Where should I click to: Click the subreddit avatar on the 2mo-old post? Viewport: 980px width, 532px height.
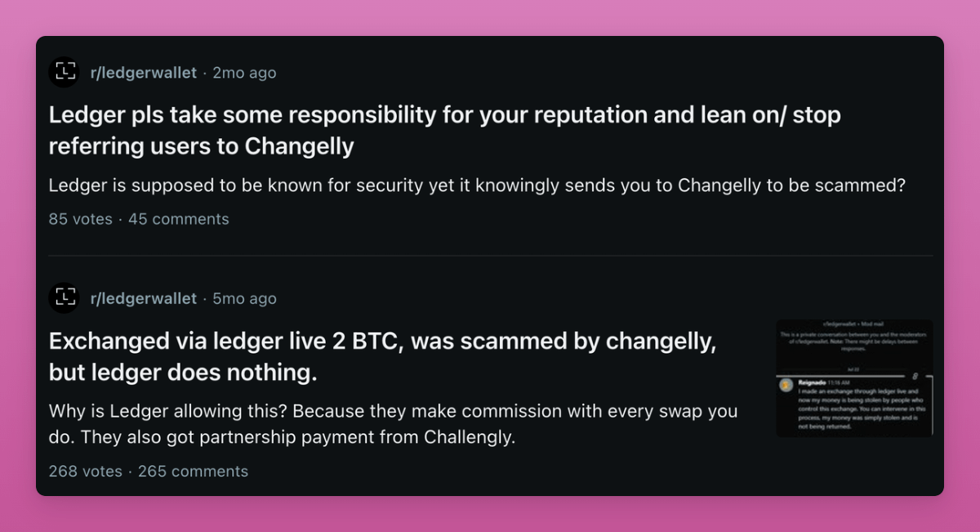64,73
